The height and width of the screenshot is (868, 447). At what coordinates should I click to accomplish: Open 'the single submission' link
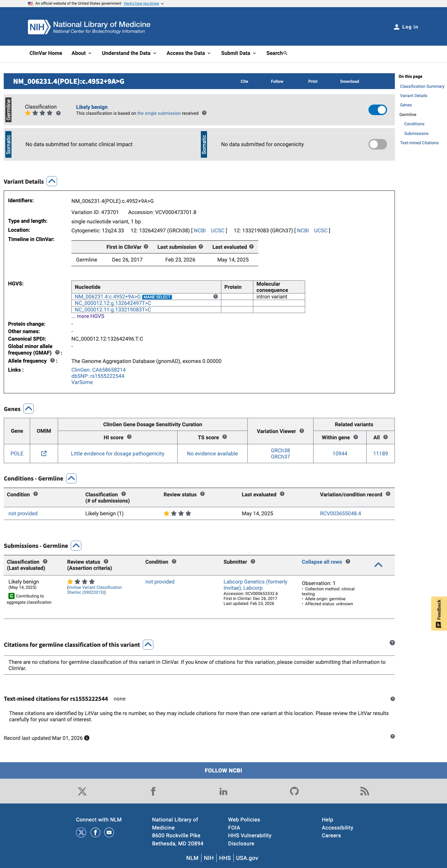point(159,113)
